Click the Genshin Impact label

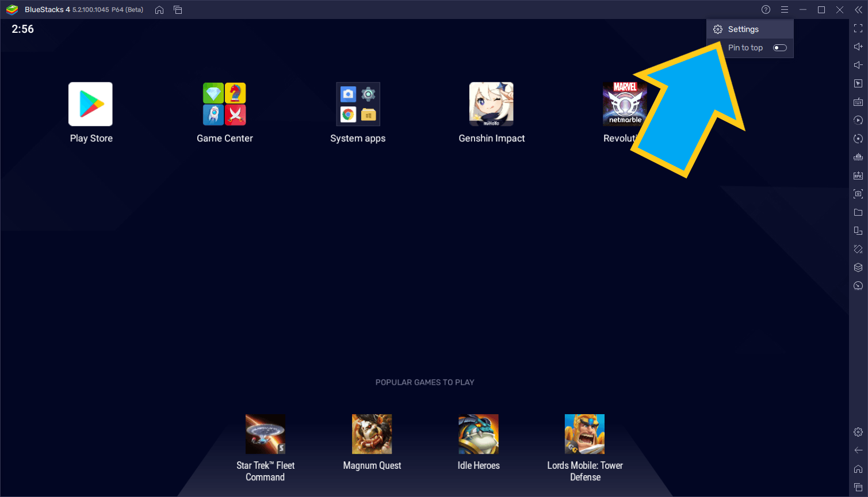pos(491,138)
